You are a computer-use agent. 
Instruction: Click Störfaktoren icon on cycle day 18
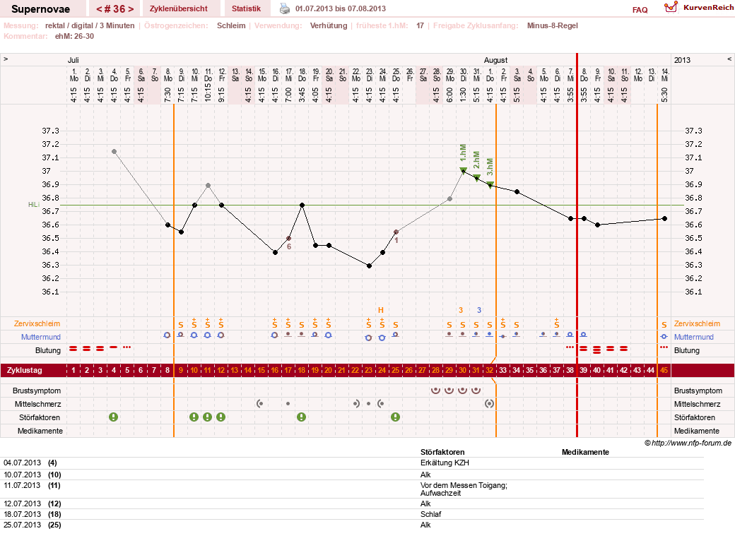click(301, 417)
